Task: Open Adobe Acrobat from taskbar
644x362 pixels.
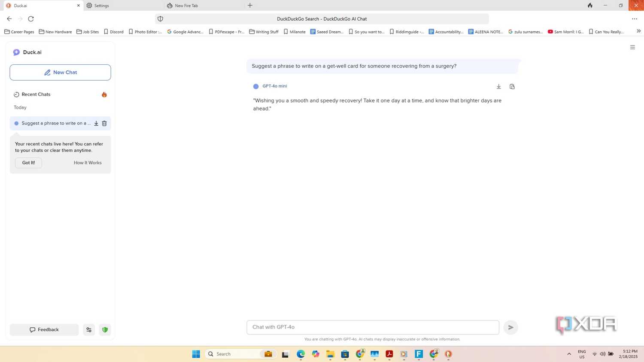Action: click(x=389, y=354)
